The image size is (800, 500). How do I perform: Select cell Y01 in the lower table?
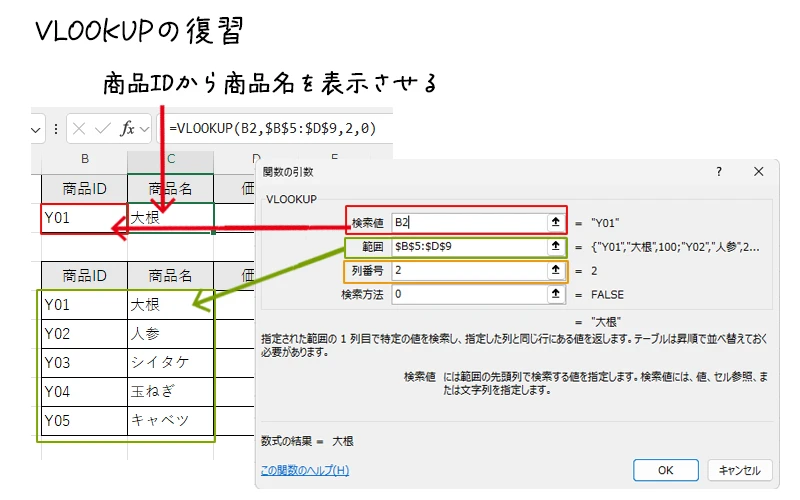85,305
